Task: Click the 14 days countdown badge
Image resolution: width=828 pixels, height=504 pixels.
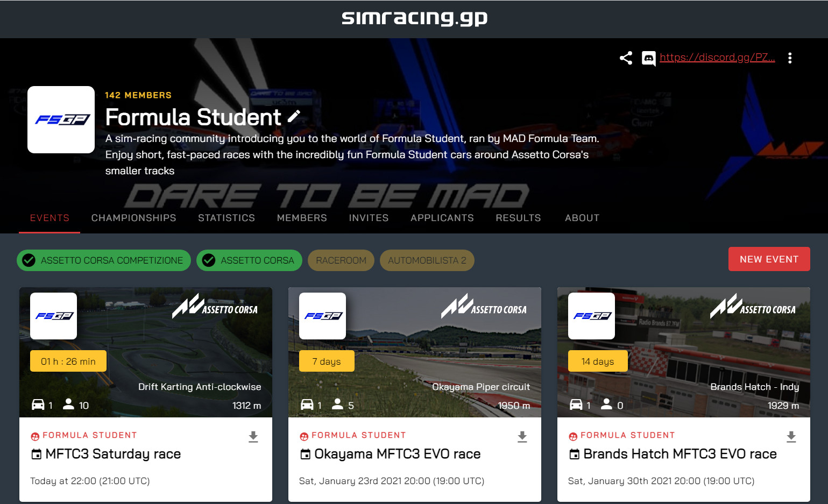Action: (x=598, y=361)
